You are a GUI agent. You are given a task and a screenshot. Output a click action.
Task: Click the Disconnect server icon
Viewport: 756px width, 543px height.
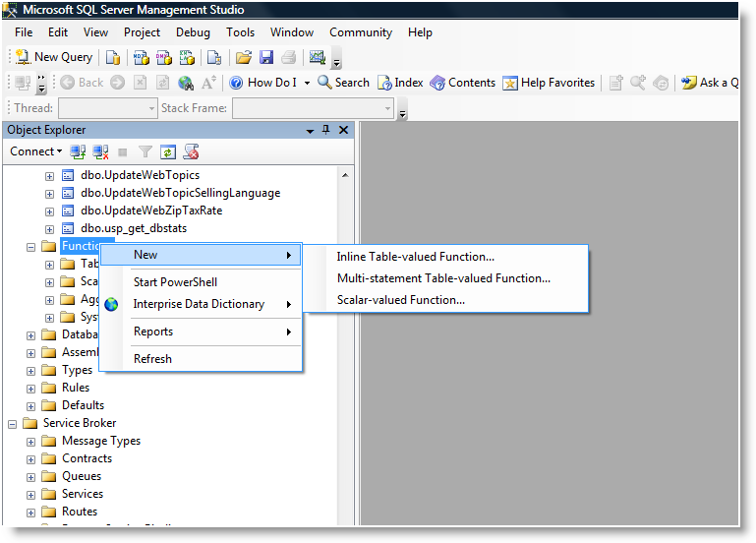pyautogui.click(x=100, y=151)
